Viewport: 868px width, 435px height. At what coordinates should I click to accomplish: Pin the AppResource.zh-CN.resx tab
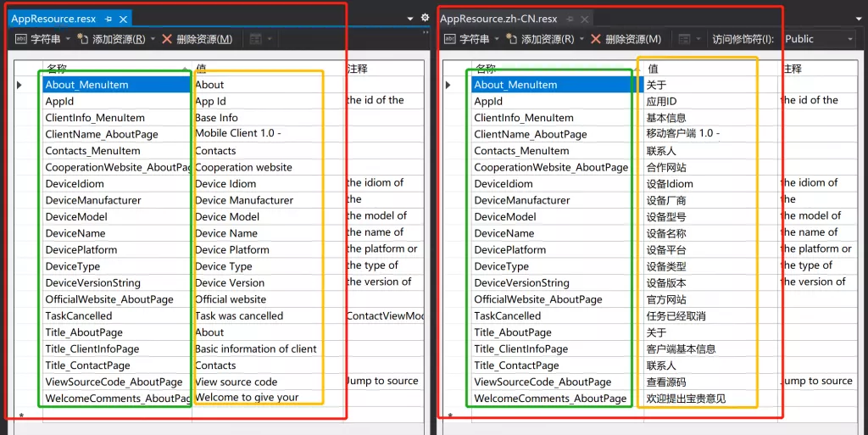[570, 19]
